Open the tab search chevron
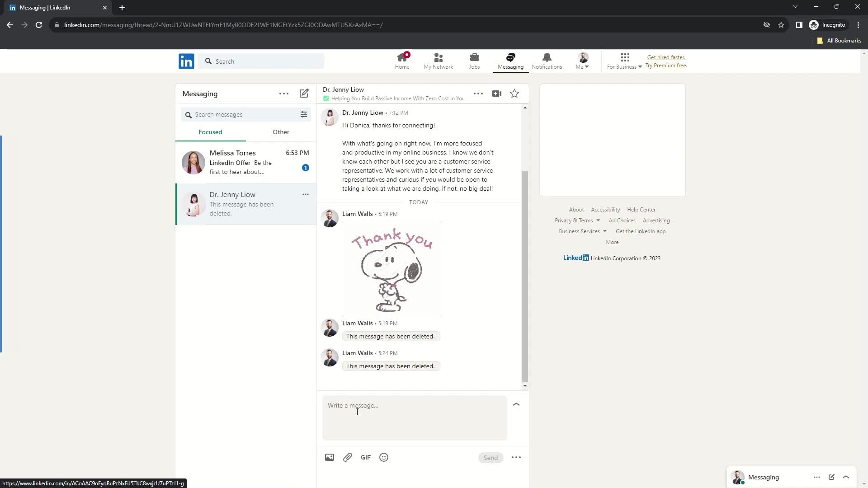The width and height of the screenshot is (868, 488). point(795,6)
